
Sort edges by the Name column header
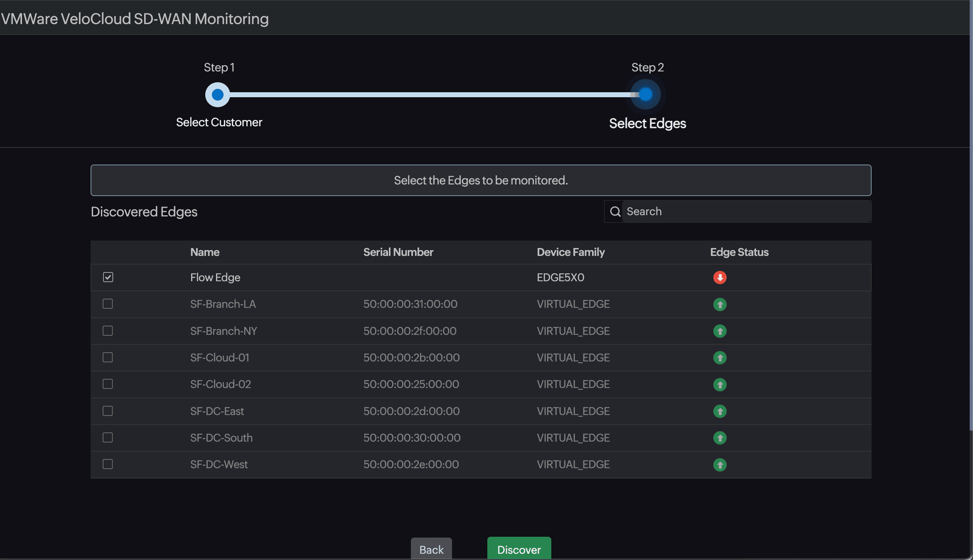pos(204,252)
